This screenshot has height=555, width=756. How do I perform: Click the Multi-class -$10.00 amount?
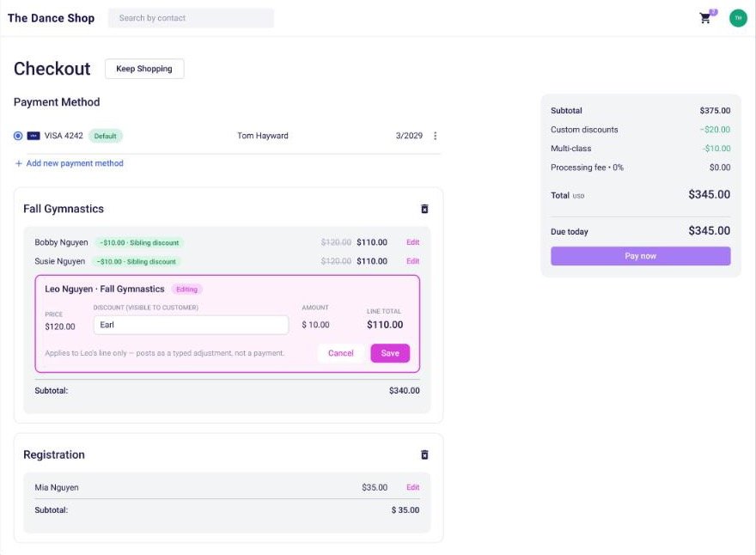tap(716, 148)
